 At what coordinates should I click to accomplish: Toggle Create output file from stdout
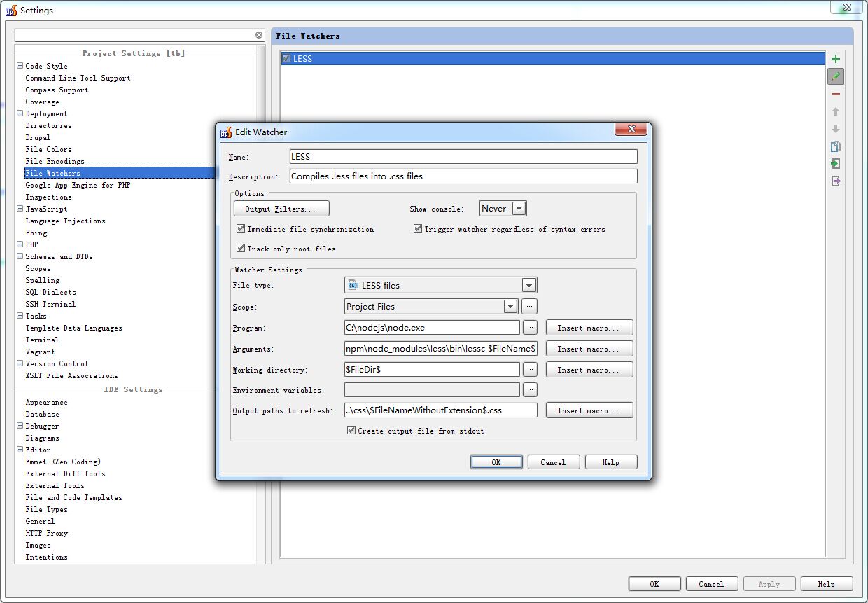351,431
